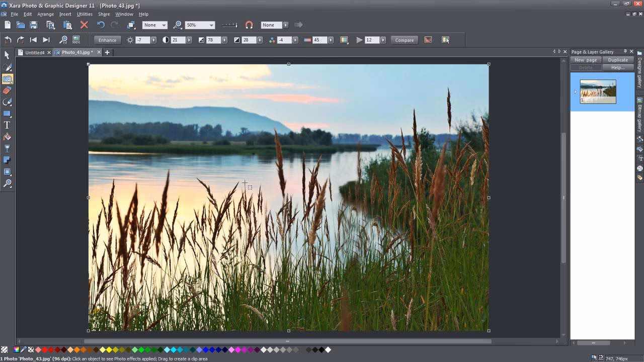
Task: Toggle snapping with the magnet icon
Action: pos(249,25)
